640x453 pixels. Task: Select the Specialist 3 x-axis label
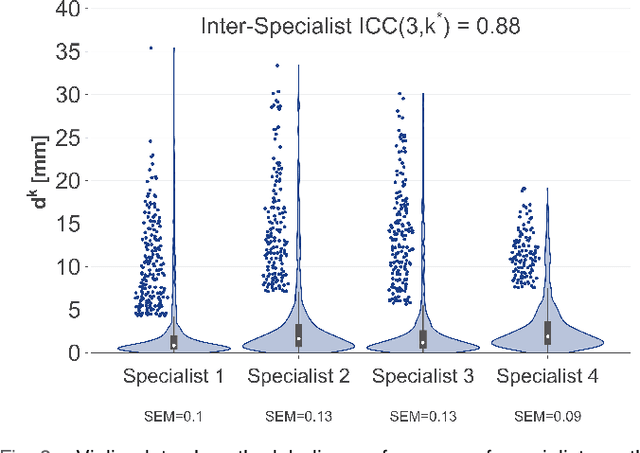coord(422,376)
